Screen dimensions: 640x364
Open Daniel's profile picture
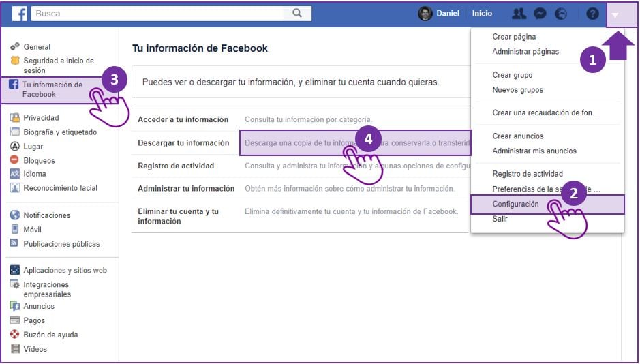click(425, 14)
